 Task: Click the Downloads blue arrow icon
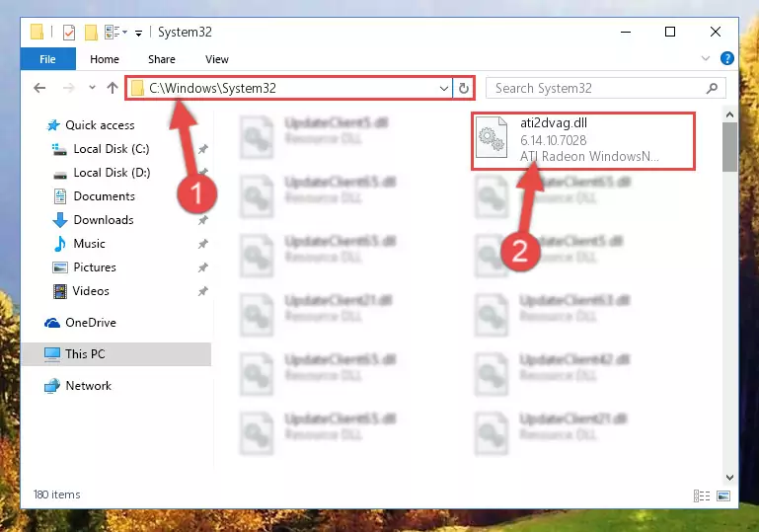(60, 220)
